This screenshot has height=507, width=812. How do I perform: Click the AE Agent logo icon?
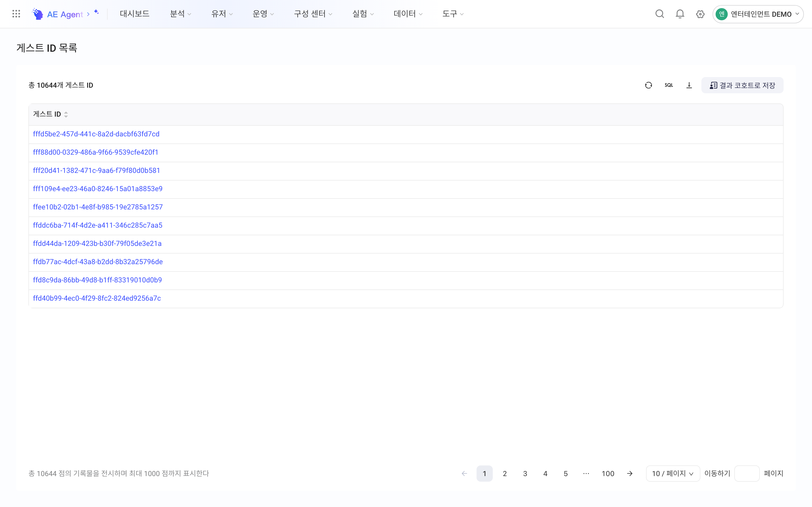coord(37,14)
